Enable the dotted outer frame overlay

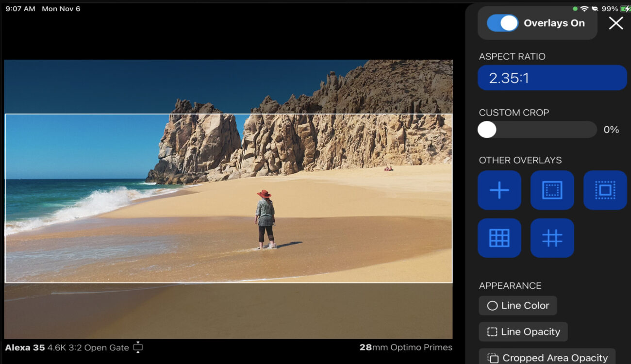[x=605, y=190]
